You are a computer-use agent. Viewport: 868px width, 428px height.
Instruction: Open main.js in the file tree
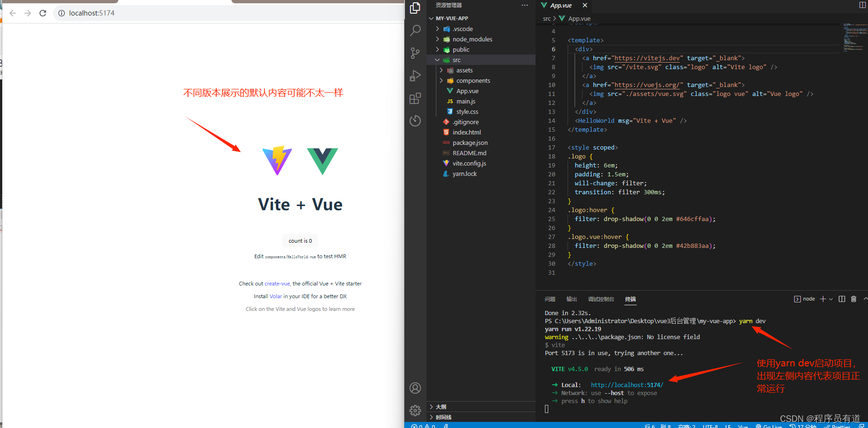pyautogui.click(x=466, y=101)
